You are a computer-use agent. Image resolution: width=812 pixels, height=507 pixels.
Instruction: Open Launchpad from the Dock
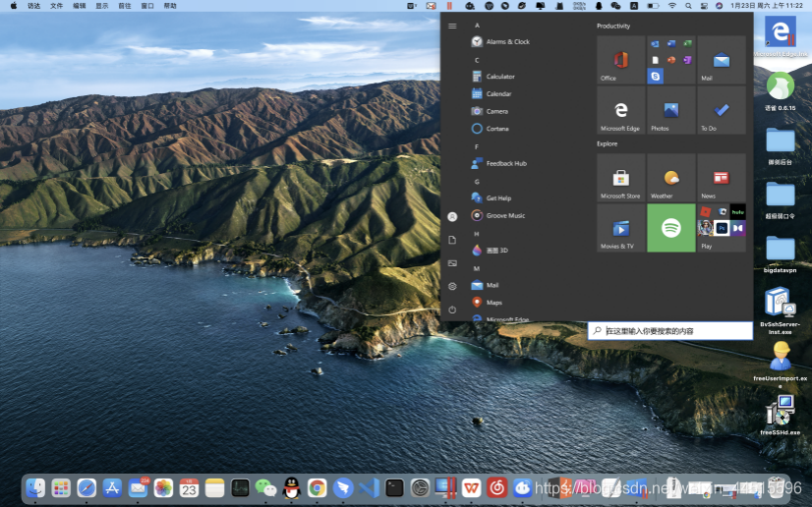(61, 488)
